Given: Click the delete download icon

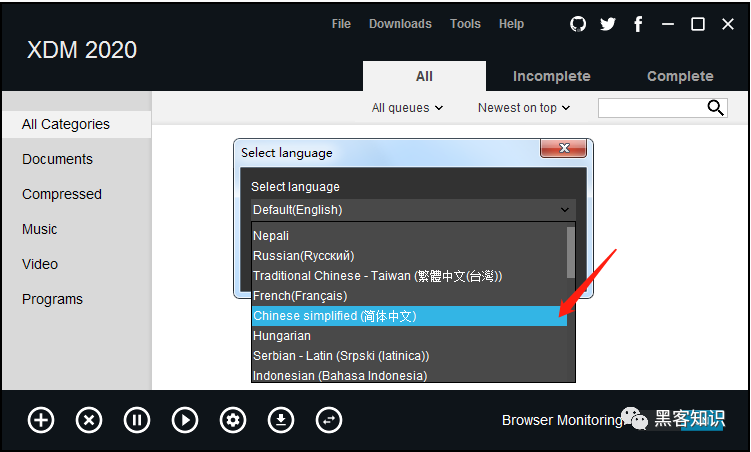Looking at the screenshot, I should (x=89, y=420).
